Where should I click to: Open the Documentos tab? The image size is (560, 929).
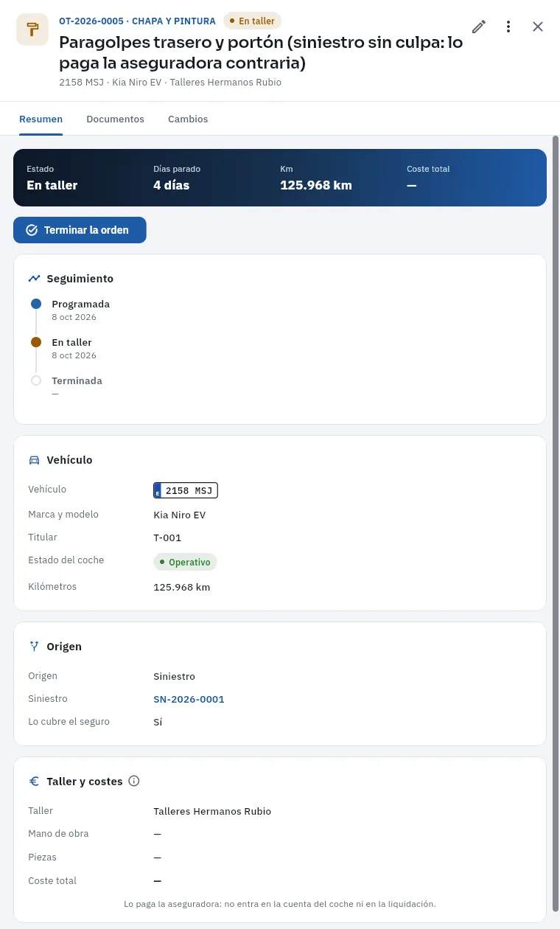(115, 119)
